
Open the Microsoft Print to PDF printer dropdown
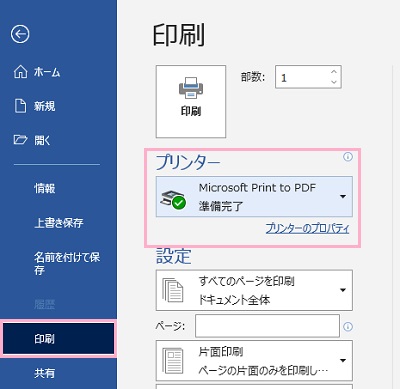tap(254, 197)
